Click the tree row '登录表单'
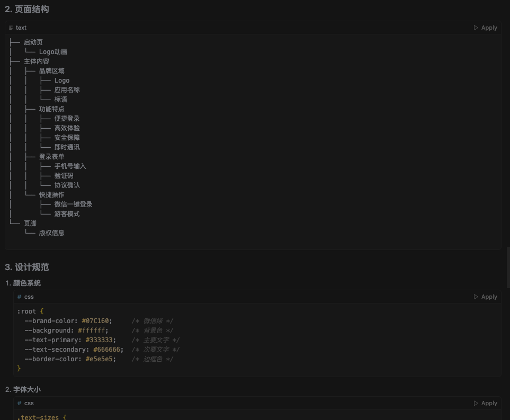This screenshot has width=510, height=420. [x=52, y=156]
